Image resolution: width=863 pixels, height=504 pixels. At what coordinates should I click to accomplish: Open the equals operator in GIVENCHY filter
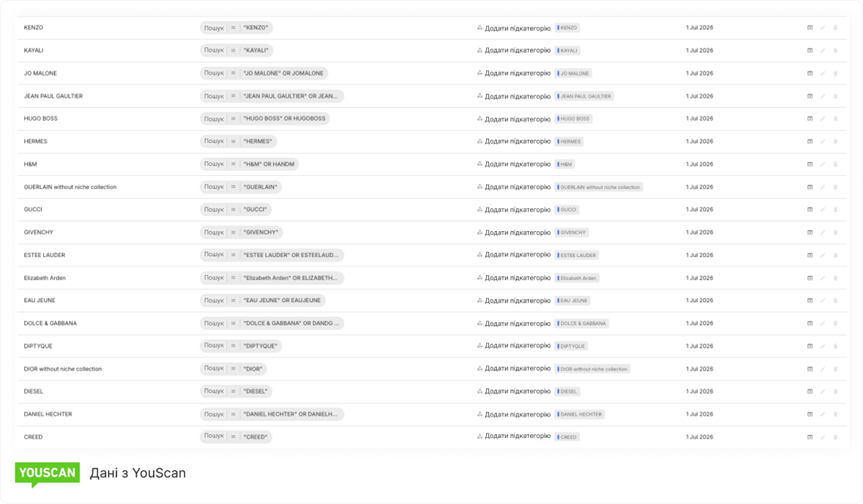coord(233,232)
